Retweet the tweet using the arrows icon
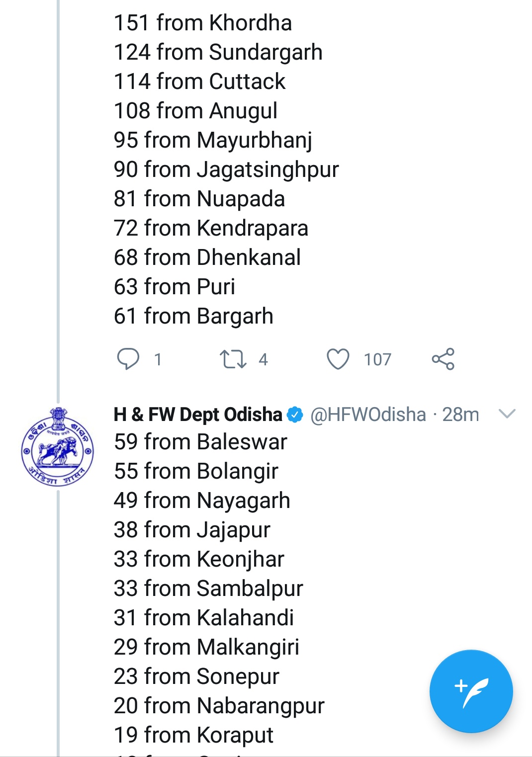 click(x=233, y=359)
